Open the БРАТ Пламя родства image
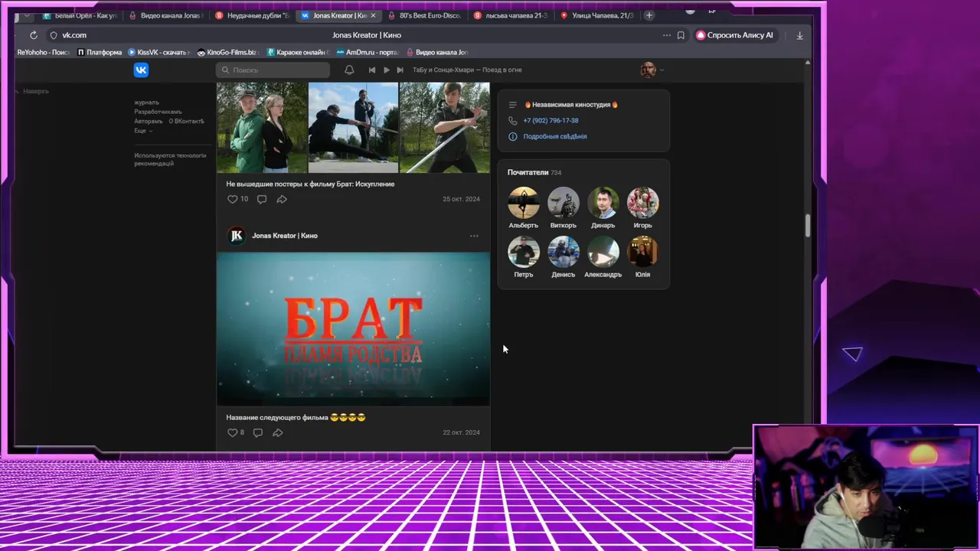 point(353,329)
